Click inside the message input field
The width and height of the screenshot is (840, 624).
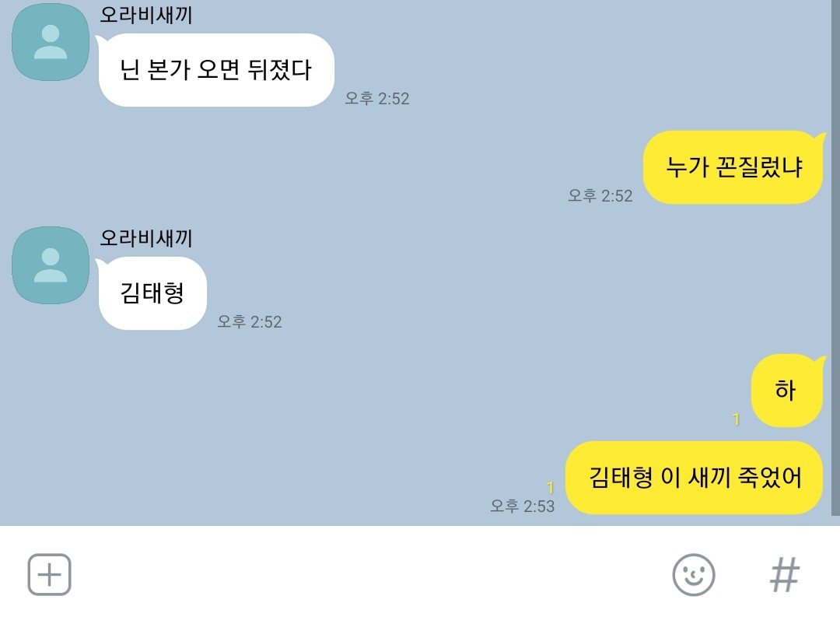pos(369,575)
